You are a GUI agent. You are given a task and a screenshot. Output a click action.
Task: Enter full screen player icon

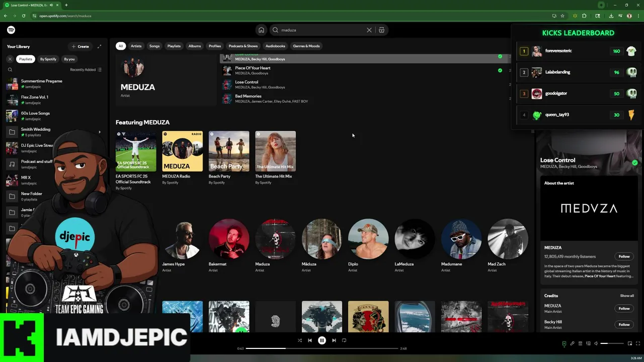tap(637, 343)
